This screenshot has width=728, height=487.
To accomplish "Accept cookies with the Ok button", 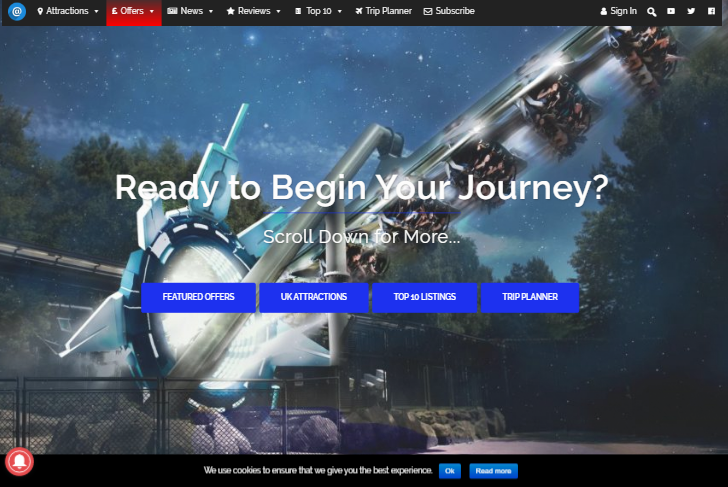I will coord(450,470).
